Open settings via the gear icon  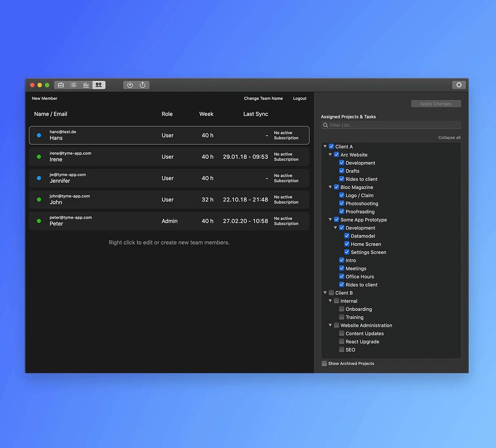point(459,85)
